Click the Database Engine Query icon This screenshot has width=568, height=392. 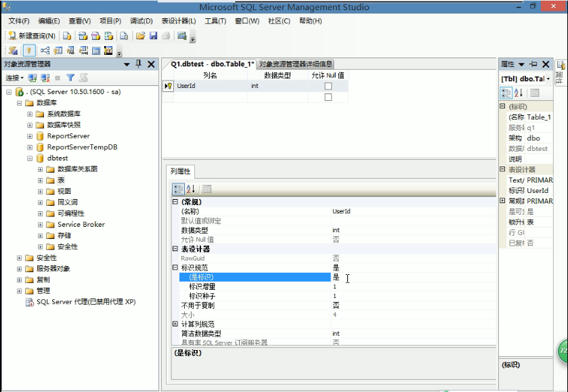pyautogui.click(x=67, y=35)
